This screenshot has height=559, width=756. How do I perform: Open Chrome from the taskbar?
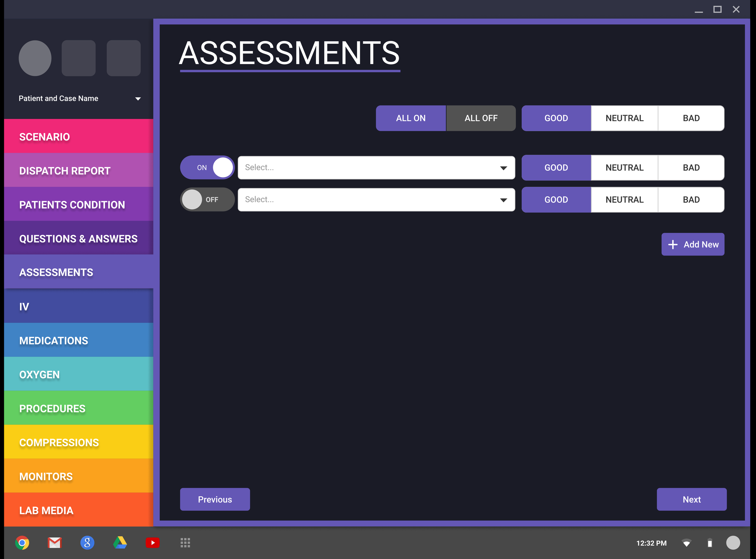coord(22,543)
